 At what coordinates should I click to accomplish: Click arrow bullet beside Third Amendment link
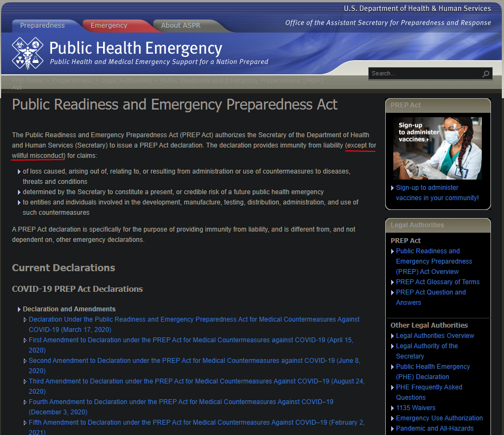point(25,381)
